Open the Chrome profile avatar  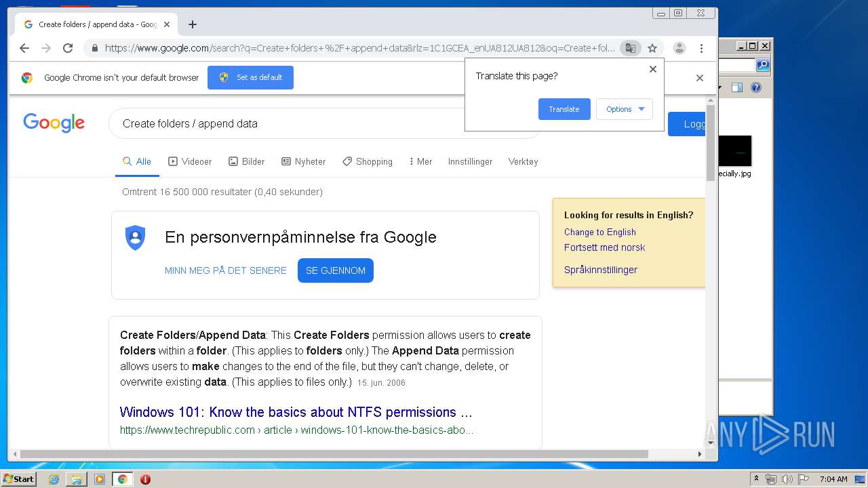pos(679,48)
